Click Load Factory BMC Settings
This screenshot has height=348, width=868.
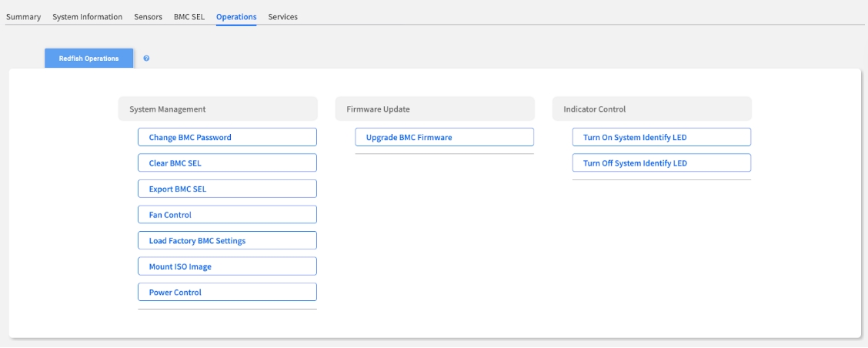pos(227,240)
